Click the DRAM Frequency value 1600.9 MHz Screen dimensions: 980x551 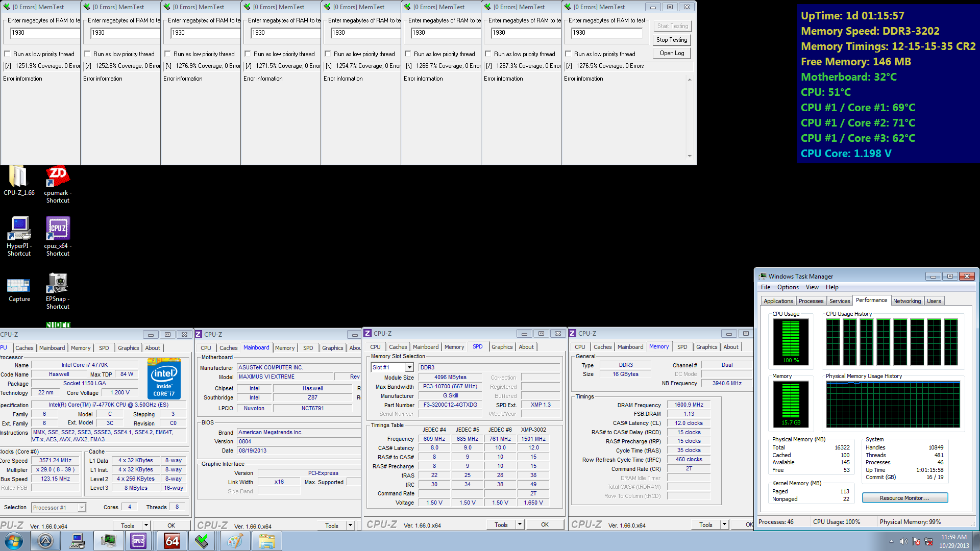coord(689,405)
